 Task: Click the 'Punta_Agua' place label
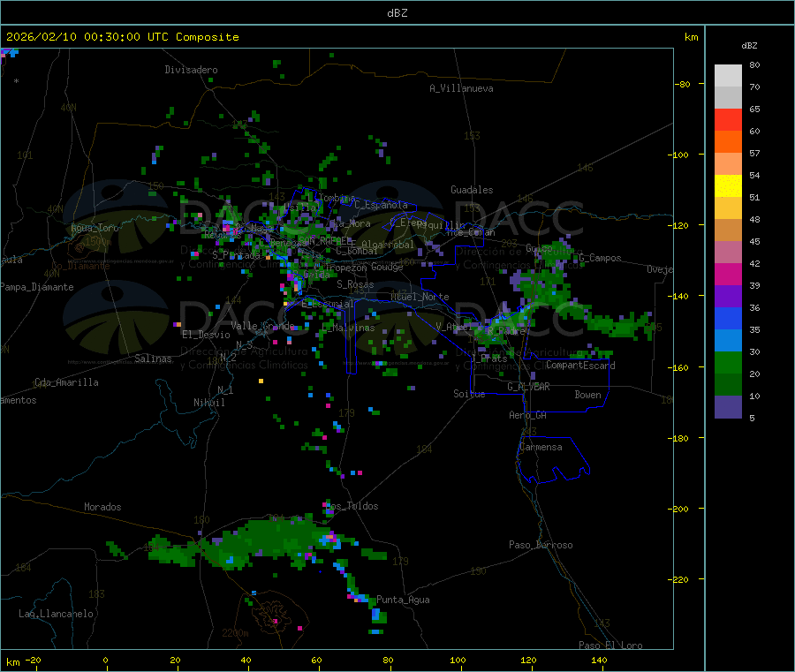pos(403,600)
